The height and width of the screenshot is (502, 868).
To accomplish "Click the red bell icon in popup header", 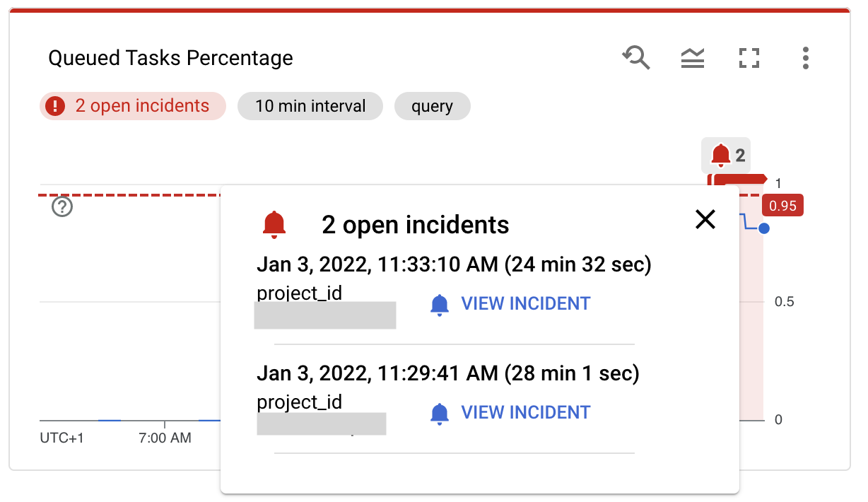I will point(275,224).
